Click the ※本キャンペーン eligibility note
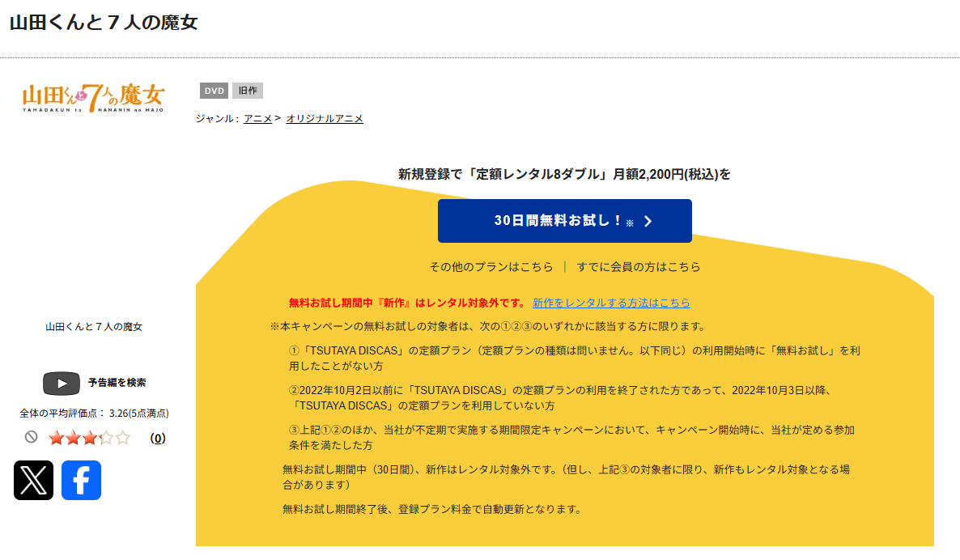This screenshot has width=960, height=560. (489, 327)
